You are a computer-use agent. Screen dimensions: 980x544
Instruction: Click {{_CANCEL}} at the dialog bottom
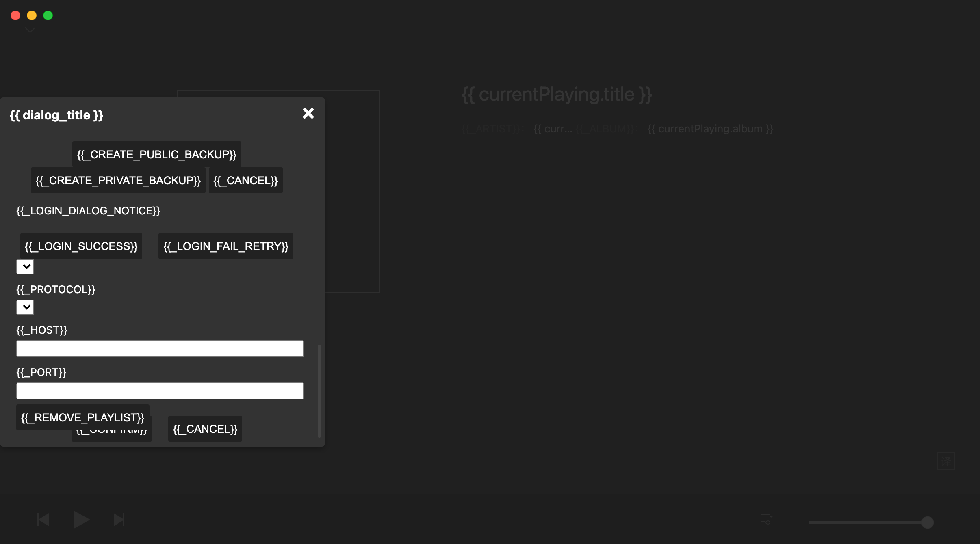[x=205, y=429]
